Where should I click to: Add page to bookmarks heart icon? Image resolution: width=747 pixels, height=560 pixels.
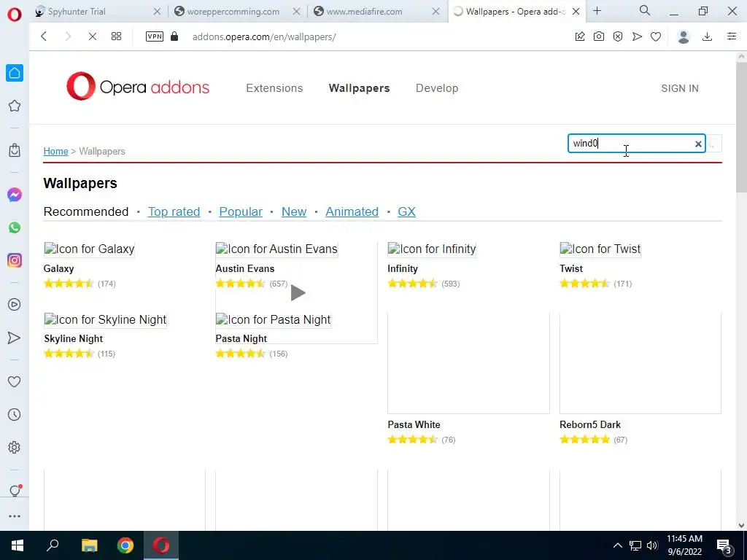pos(656,36)
